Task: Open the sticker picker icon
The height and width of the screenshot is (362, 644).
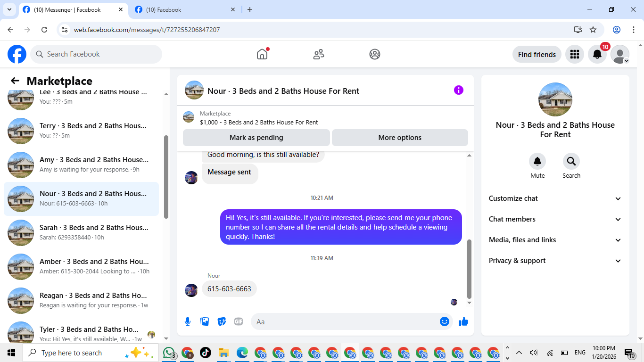Action: [222, 321]
